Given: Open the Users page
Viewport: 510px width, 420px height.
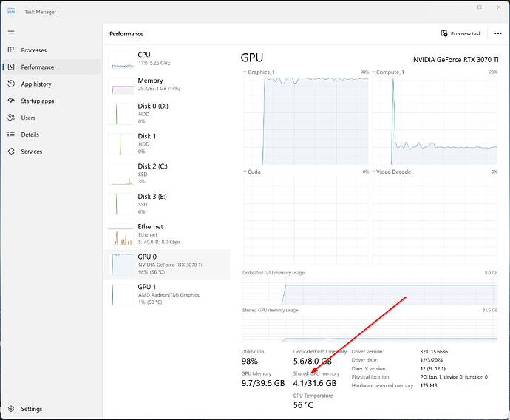Looking at the screenshot, I should tap(28, 118).
